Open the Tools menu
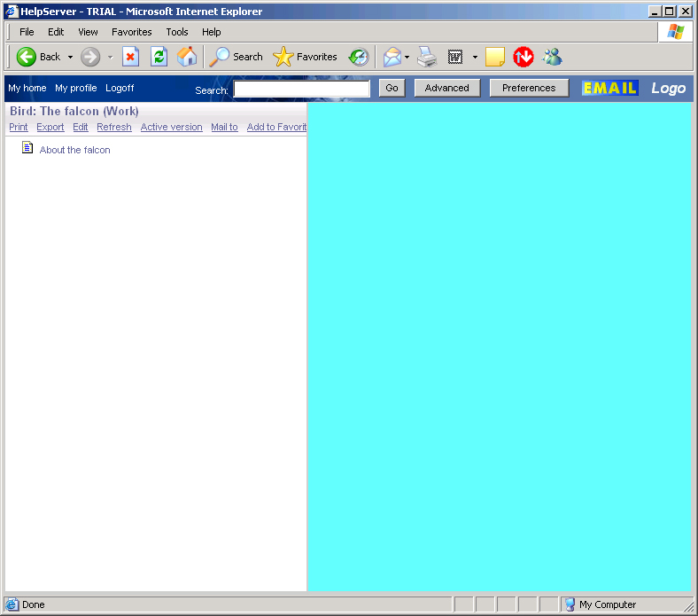This screenshot has width=698, height=616. (177, 32)
